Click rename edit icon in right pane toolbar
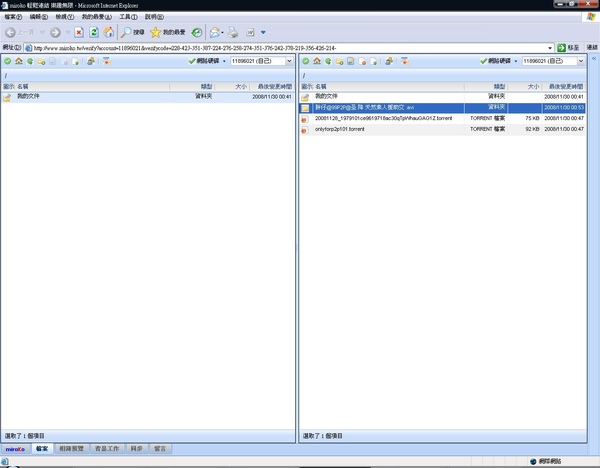Image resolution: width=600 pixels, height=468 pixels. click(351, 61)
